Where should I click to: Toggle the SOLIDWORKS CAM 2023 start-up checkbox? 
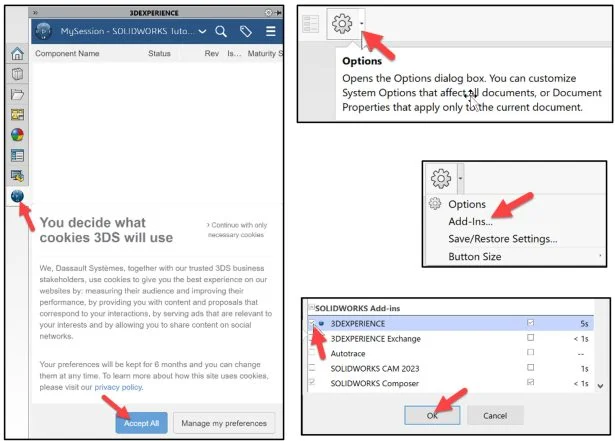click(531, 367)
